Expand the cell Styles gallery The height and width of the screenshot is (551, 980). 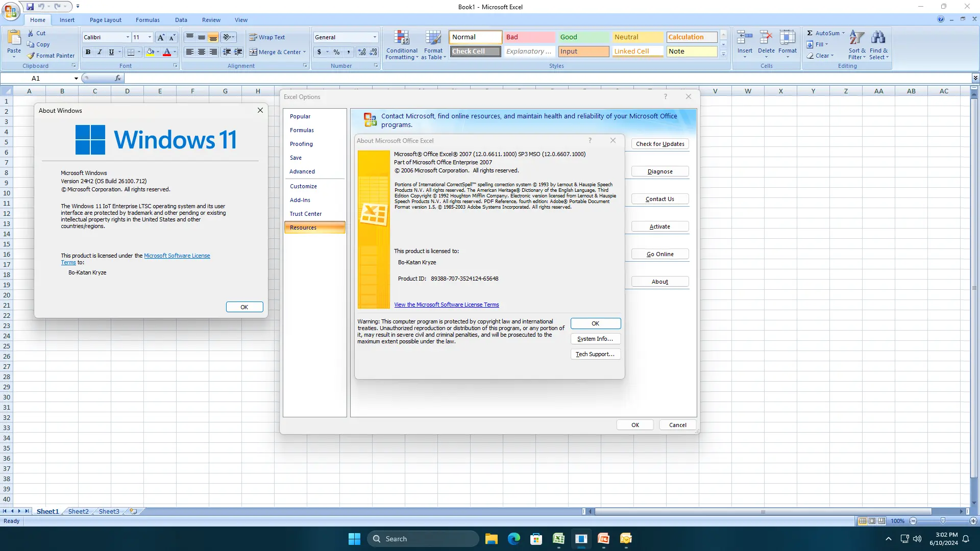coord(723,54)
